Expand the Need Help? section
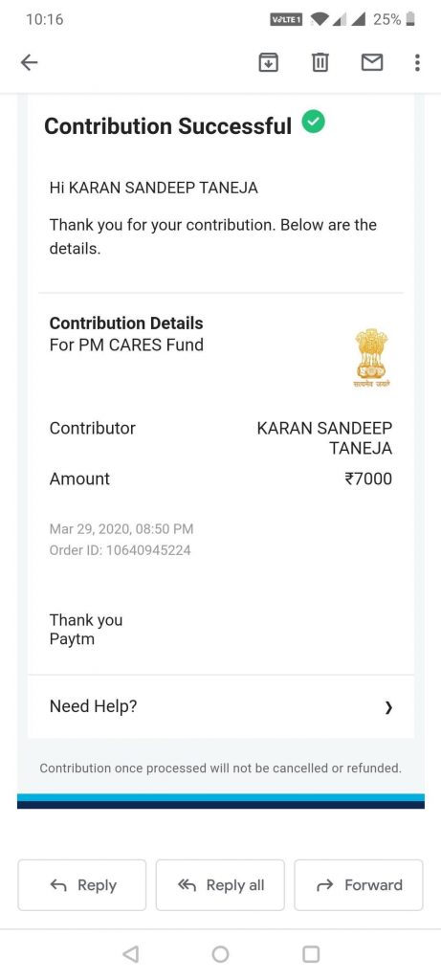 220,707
